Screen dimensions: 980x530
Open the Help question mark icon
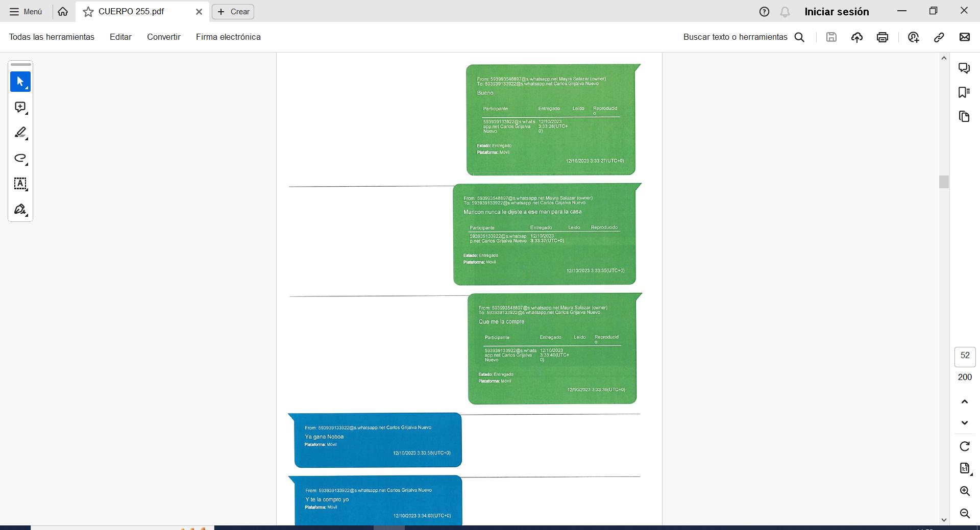[764, 12]
